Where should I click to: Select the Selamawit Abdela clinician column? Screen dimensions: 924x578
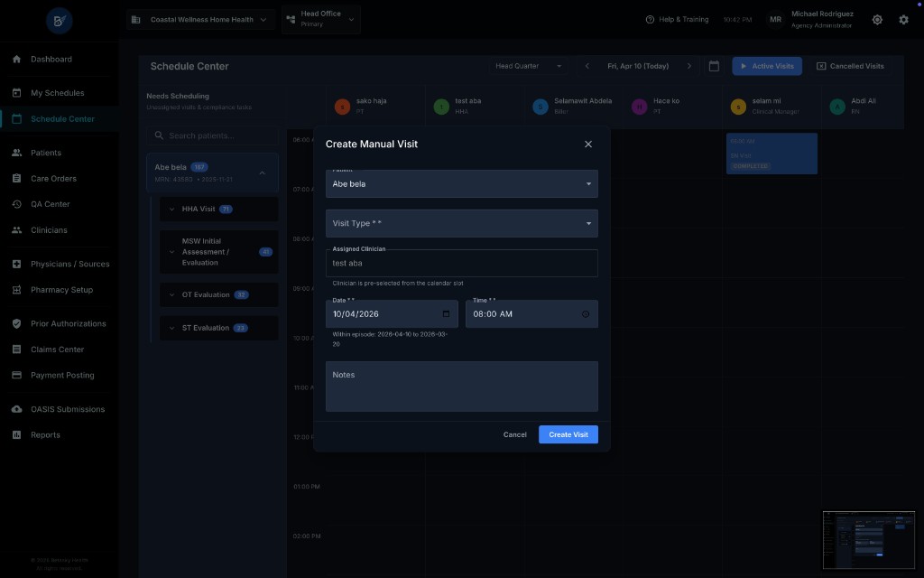(573, 107)
